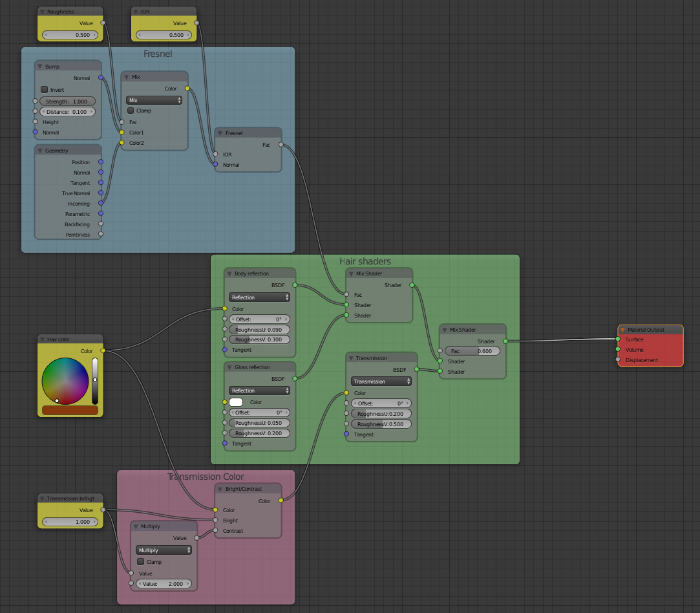Open the Transmission component dropdown
Viewport: 700px width, 613px height.
(381, 382)
